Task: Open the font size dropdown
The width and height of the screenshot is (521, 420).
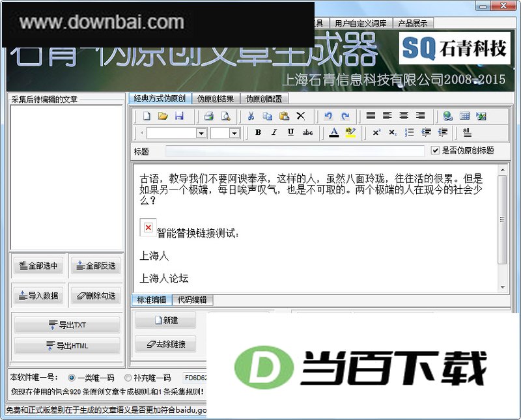Action: [234, 133]
